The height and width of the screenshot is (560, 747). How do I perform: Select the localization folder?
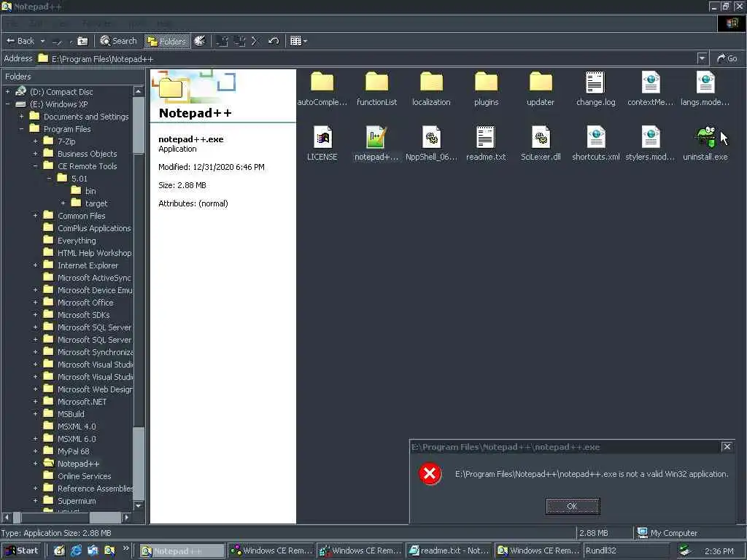pos(431,89)
